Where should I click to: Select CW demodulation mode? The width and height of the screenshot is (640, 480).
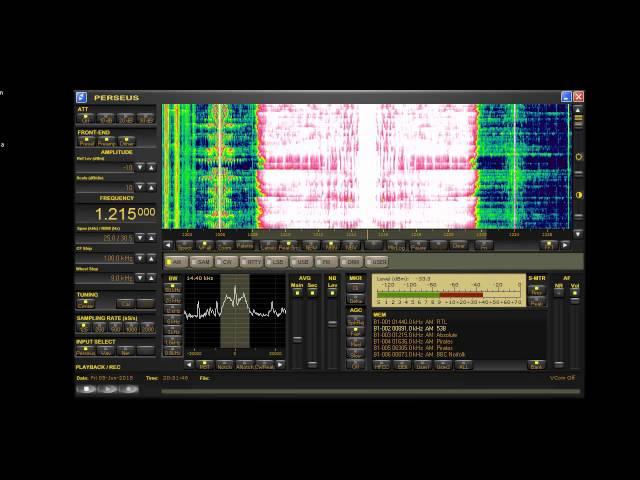(x=227, y=262)
